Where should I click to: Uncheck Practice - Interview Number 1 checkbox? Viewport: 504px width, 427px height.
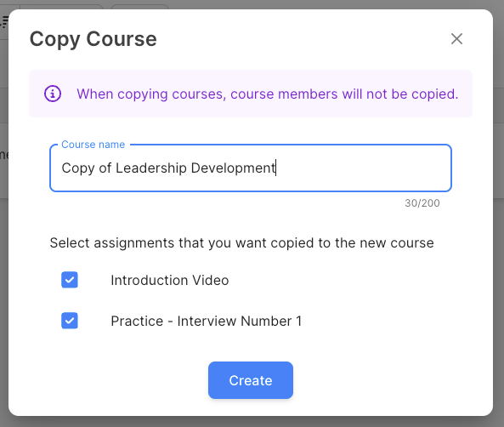[x=70, y=321]
